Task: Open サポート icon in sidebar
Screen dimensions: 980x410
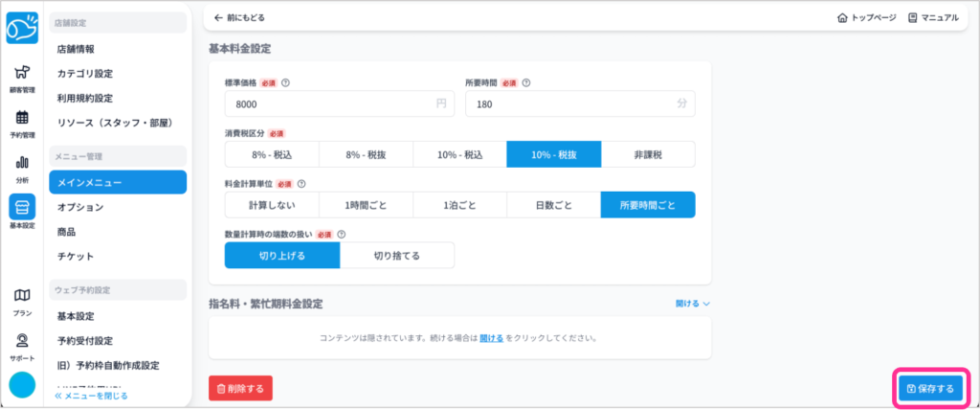Action: click(21, 345)
